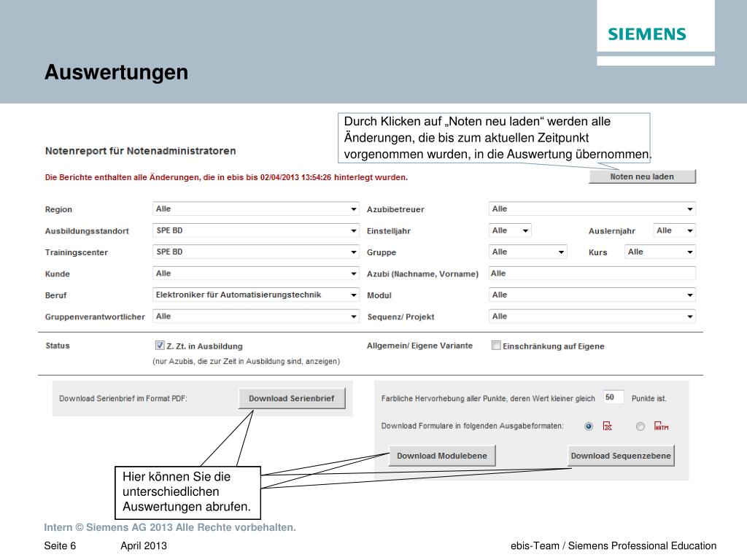Open the Beruf dropdown
Viewport: 747px width, 560px height.
tap(256, 295)
